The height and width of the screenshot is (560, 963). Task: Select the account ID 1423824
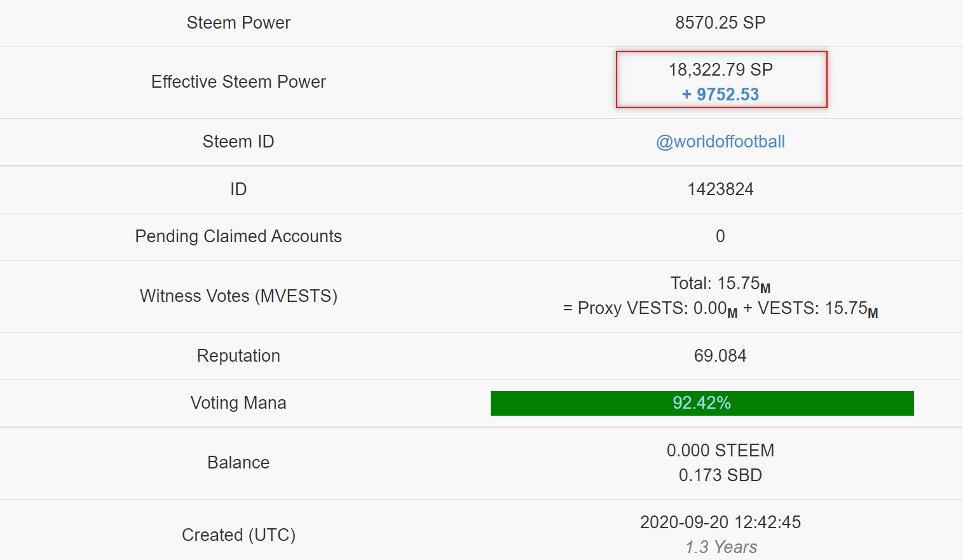[x=720, y=189]
